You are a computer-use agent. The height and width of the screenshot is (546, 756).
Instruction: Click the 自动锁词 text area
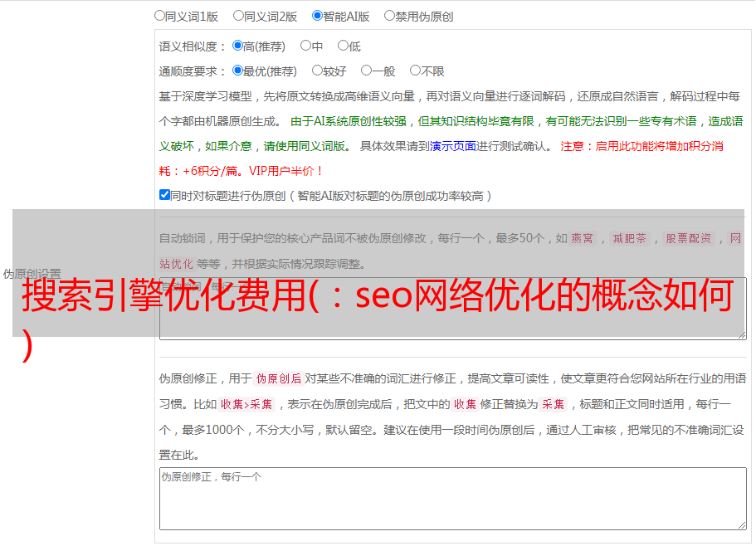pyautogui.click(x=453, y=309)
